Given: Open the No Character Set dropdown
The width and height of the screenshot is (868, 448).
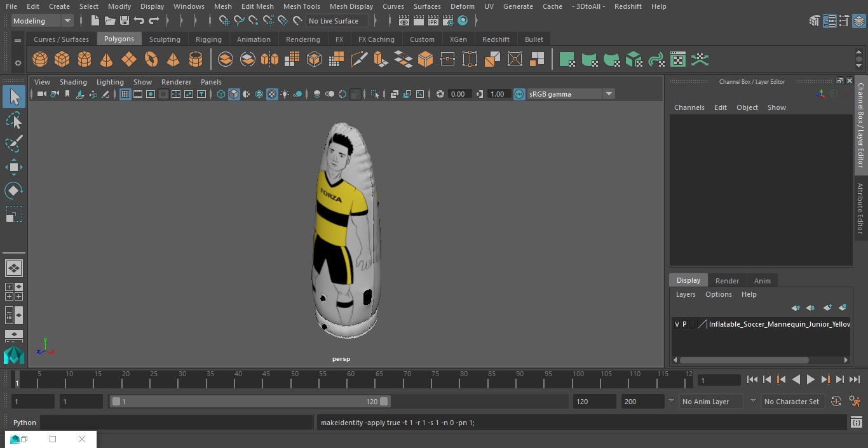Looking at the screenshot, I should pos(792,402).
